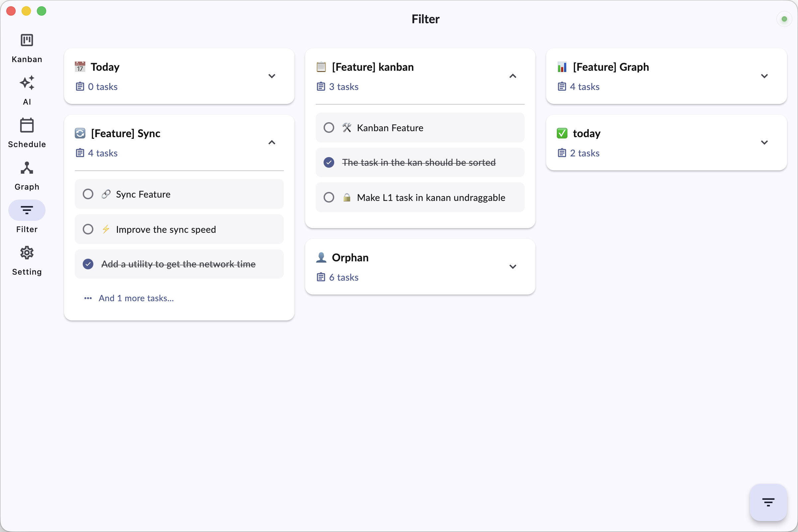
Task: Check off the Sync Feature task
Action: [x=88, y=194]
